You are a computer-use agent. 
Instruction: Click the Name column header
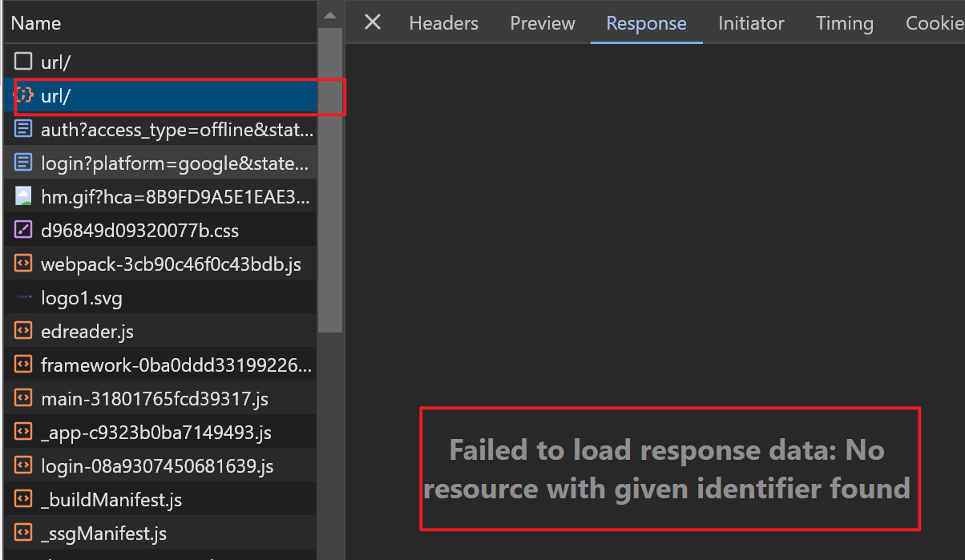click(160, 23)
